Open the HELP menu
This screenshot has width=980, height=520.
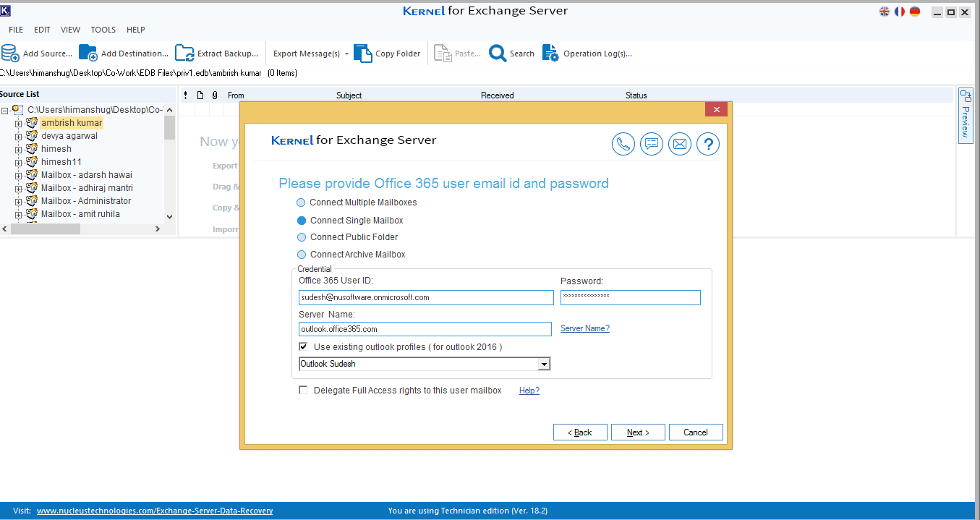tap(136, 30)
